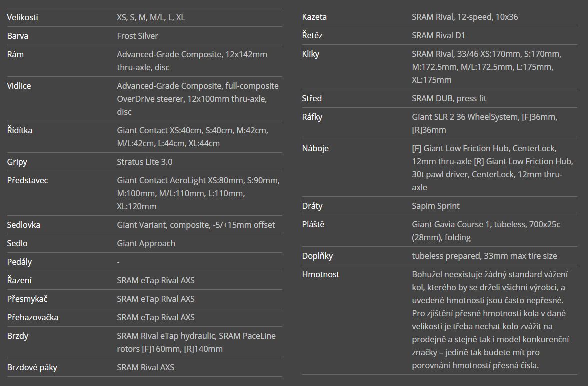
Task: Click the Stratus Lite 3.0 grips value
Action: pyautogui.click(x=145, y=162)
